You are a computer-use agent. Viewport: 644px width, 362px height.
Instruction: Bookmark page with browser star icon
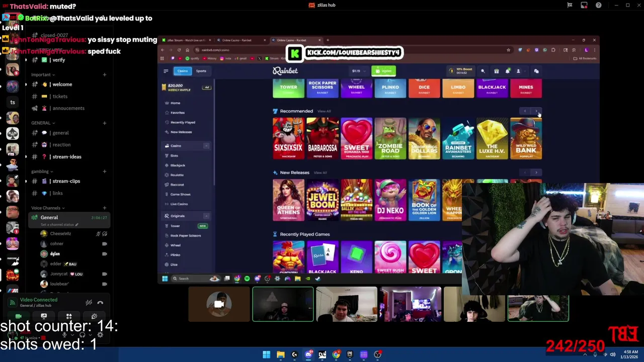click(x=508, y=50)
